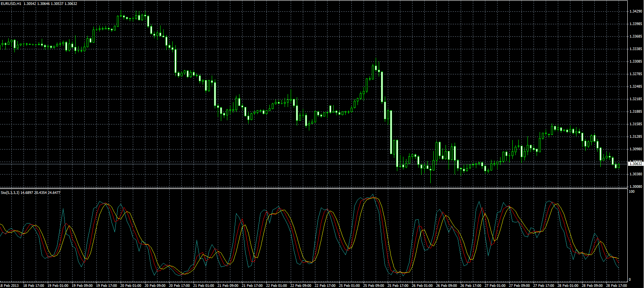Viewport: 644px width, 288px height.
Task: Click the stochastic scale value 100
Action: click(632, 192)
